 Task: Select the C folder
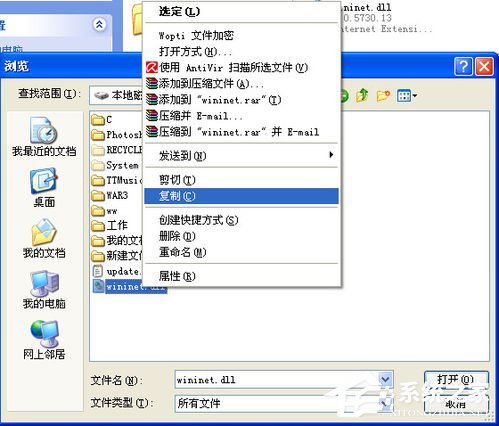coord(102,119)
